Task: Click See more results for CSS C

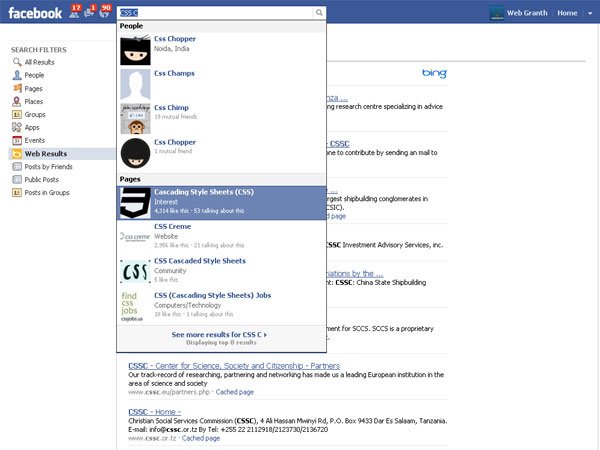Action: [x=219, y=334]
